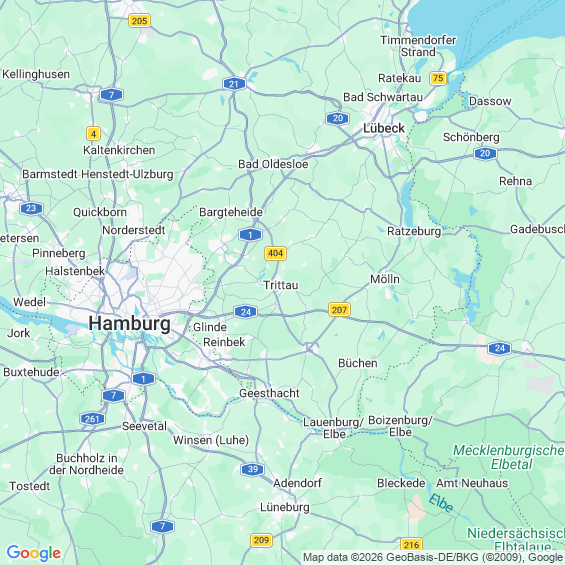
Task: Click the Google logo
Action: [34, 553]
